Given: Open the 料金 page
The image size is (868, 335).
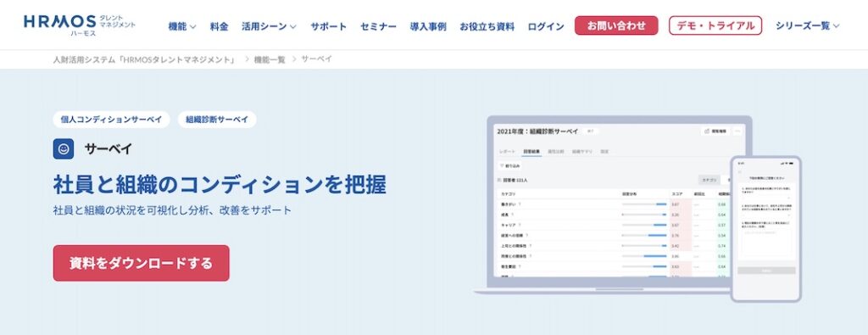Looking at the screenshot, I should (x=220, y=26).
